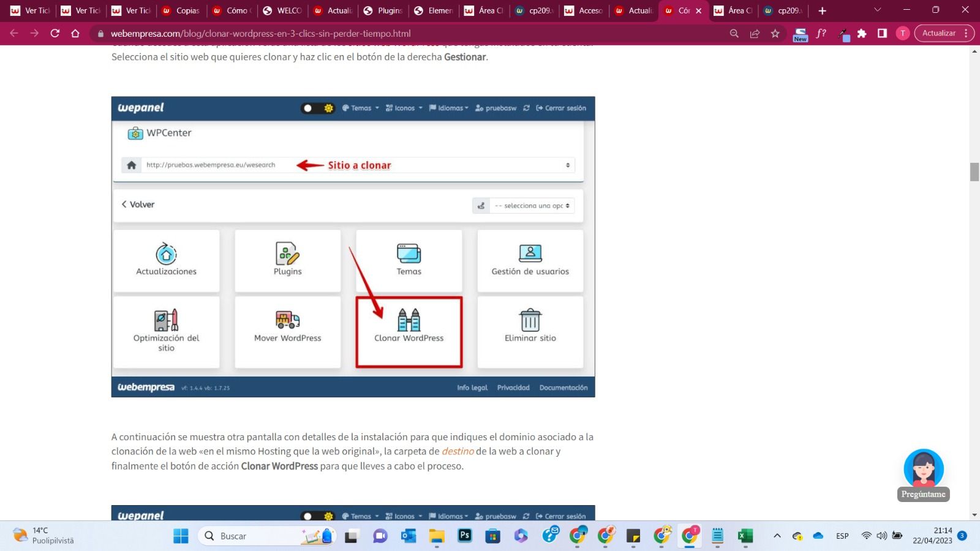This screenshot has height=551, width=980.
Task: Click the Volver back link
Action: [138, 204]
